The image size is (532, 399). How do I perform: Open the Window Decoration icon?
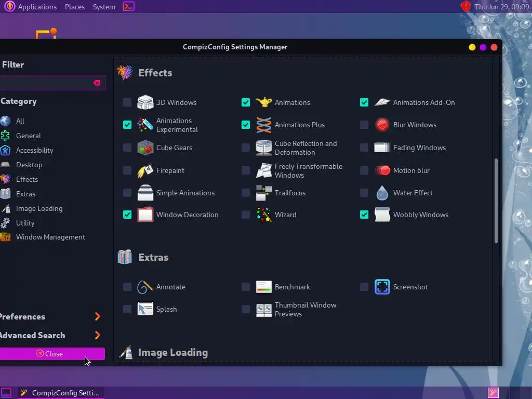[145, 215]
